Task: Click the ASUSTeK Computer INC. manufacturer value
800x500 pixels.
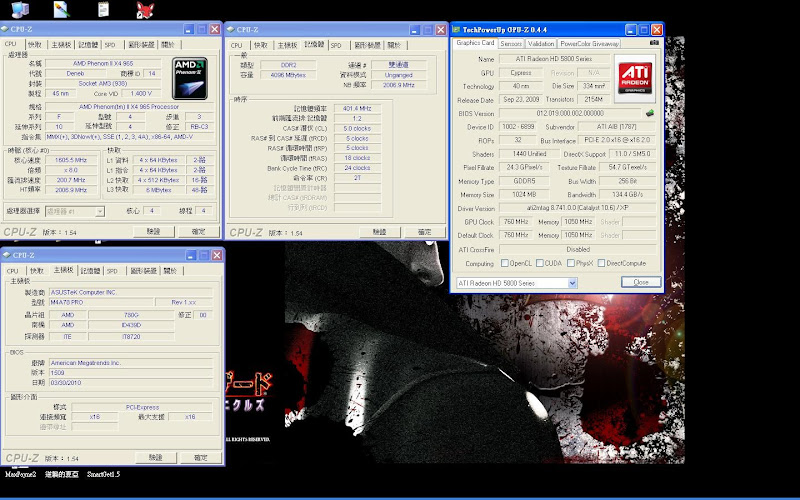Action: click(131, 292)
